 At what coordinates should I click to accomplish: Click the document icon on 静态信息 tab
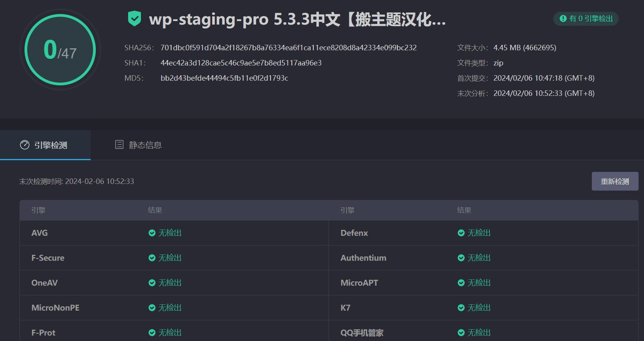pos(119,145)
